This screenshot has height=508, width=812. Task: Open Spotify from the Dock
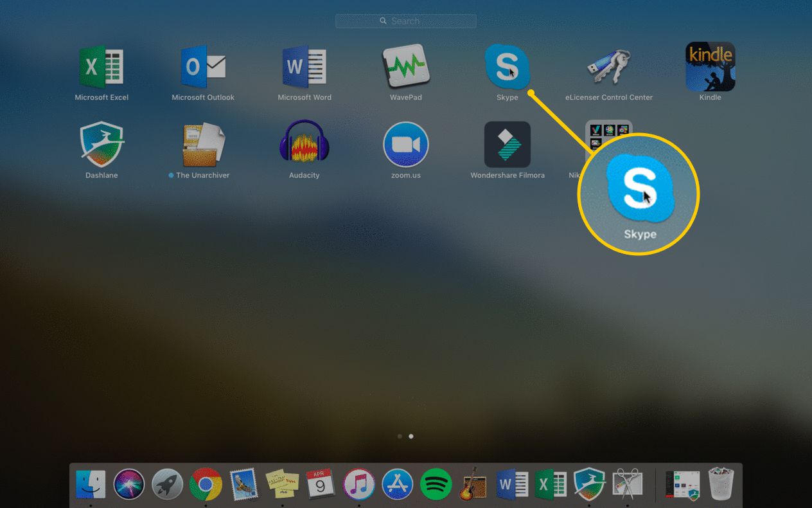point(436,484)
